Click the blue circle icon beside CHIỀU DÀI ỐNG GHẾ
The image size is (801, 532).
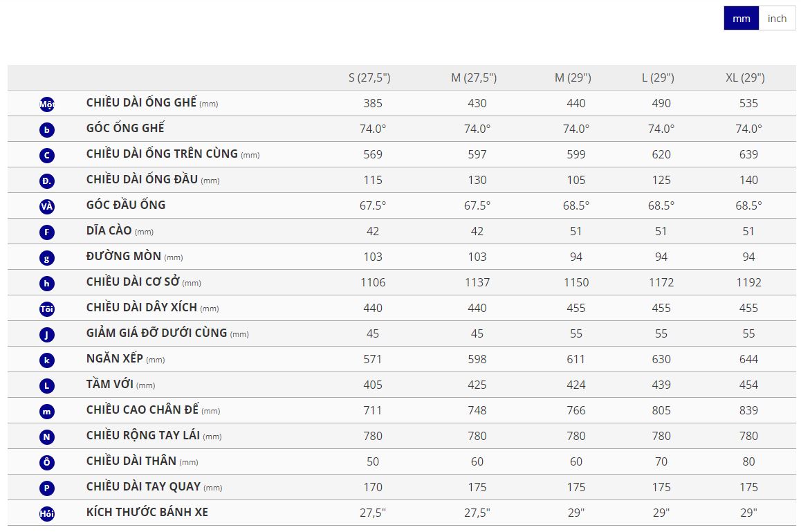(x=47, y=104)
